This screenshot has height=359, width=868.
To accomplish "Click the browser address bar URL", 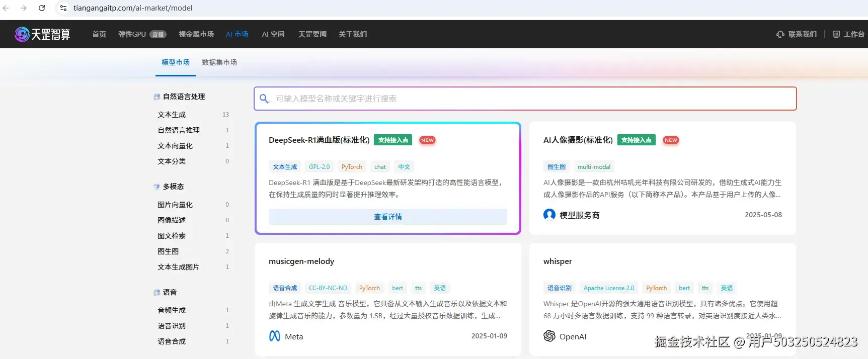I will pyautogui.click(x=133, y=8).
